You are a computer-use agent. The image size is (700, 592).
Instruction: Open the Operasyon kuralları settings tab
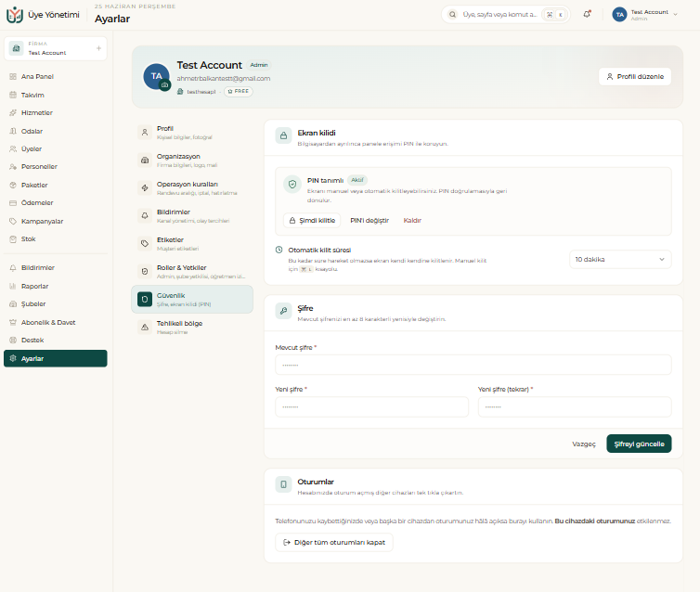click(x=192, y=187)
